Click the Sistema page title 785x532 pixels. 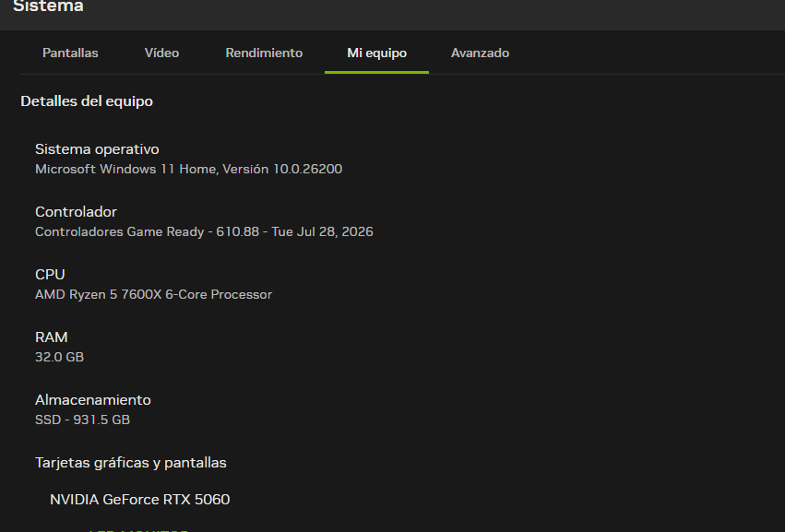click(x=48, y=6)
